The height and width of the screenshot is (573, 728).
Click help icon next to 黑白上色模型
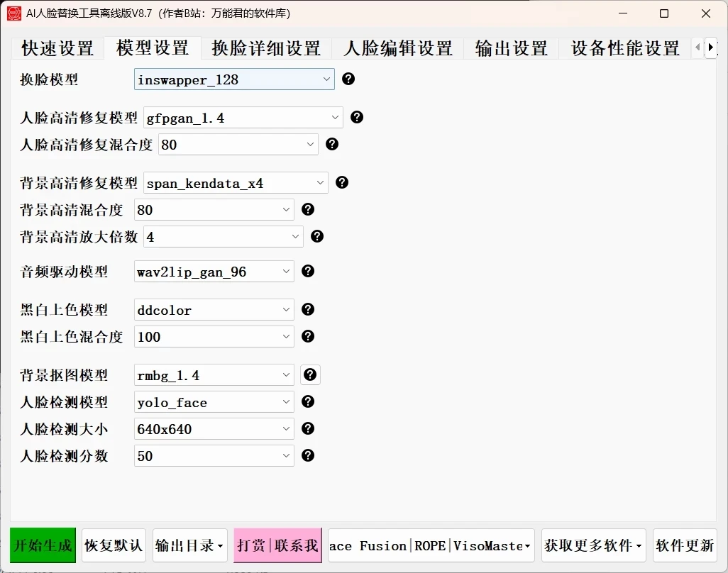308,309
